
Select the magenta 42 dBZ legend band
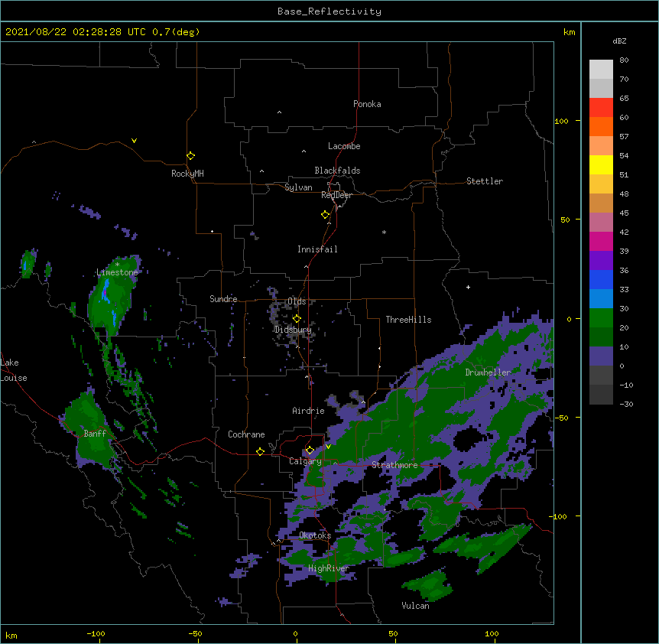601,241
